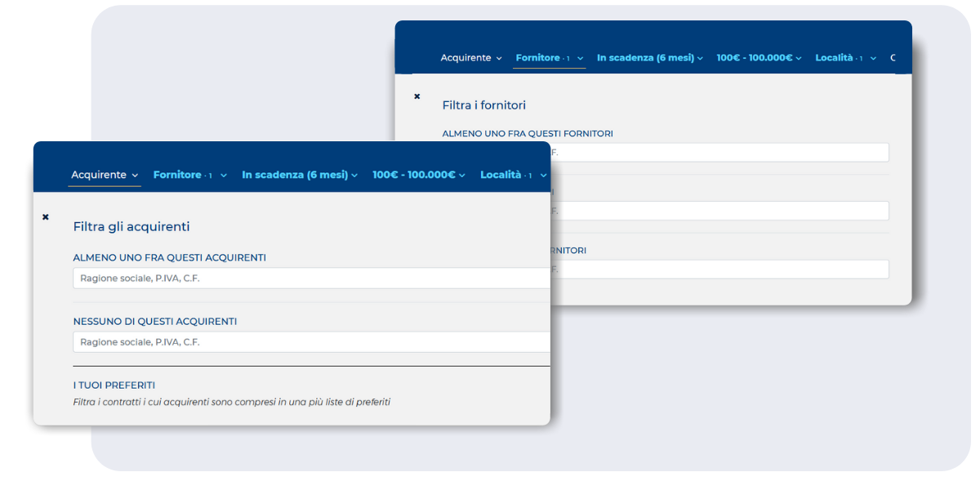Click the bottom input field in suppliers panel
The image size is (980, 490).
719,269
